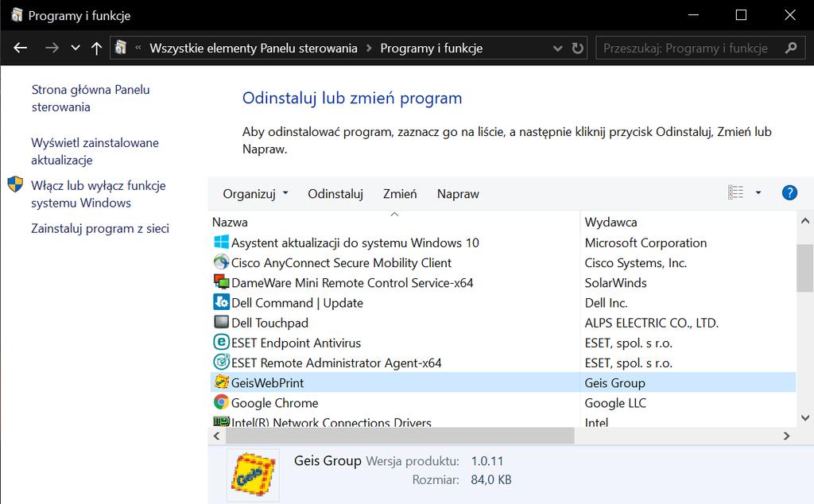
Task: Change view with the view layout icon
Action: coord(735,192)
